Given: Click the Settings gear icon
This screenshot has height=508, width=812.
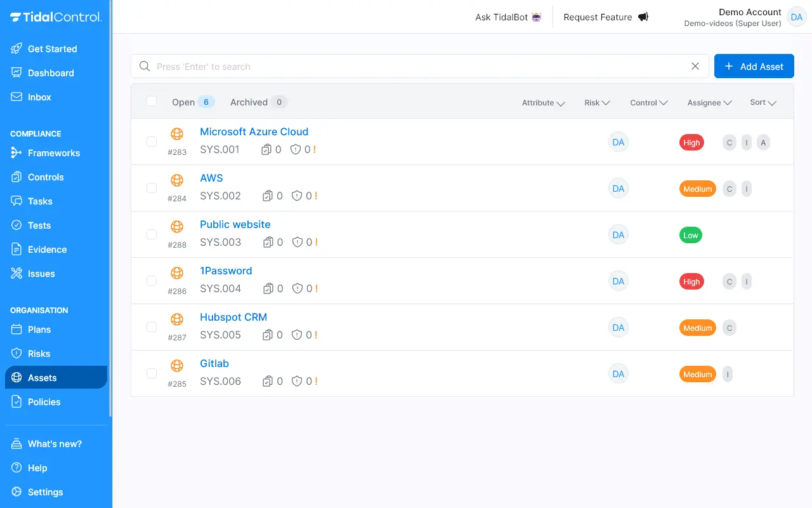Looking at the screenshot, I should (x=16, y=492).
